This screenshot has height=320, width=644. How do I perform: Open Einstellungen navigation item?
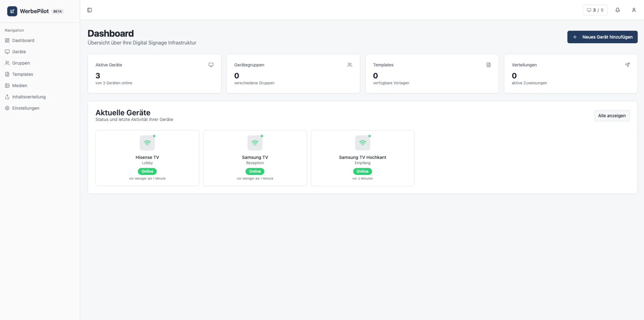point(40,108)
